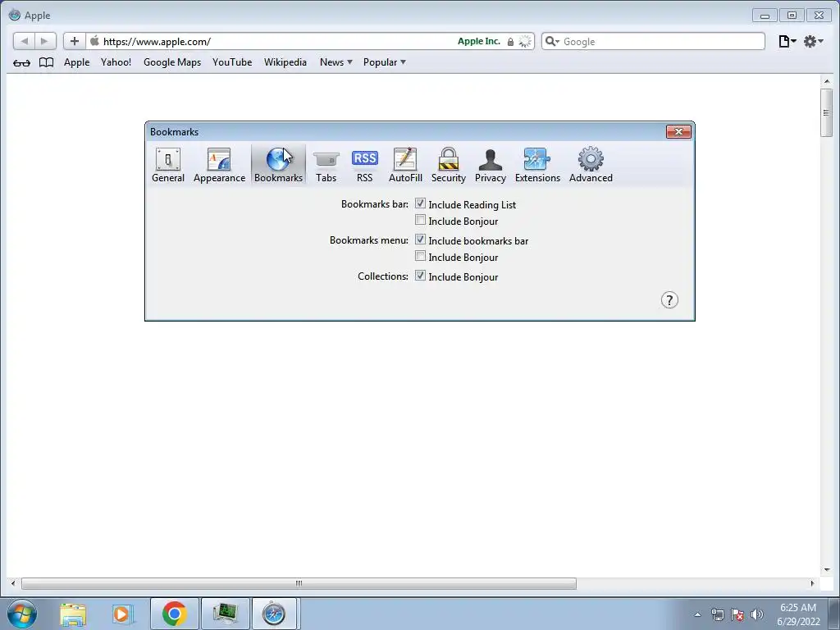Open the Advanced preferences pane
Viewport: 840px width, 630px height.
click(x=591, y=165)
